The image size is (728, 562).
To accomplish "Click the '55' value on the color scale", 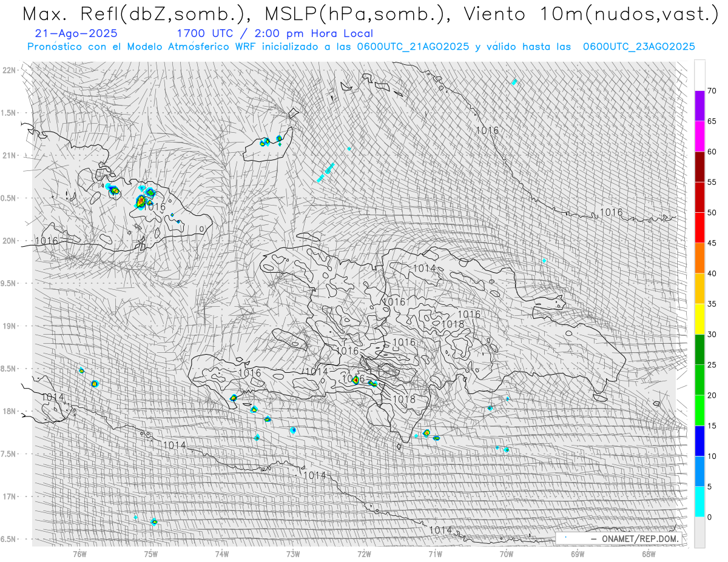I will 712,182.
